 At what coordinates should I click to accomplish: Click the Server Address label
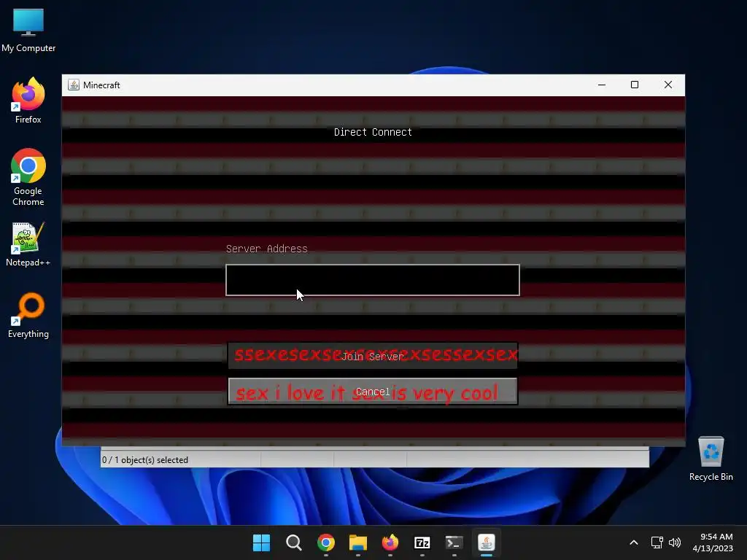point(267,249)
